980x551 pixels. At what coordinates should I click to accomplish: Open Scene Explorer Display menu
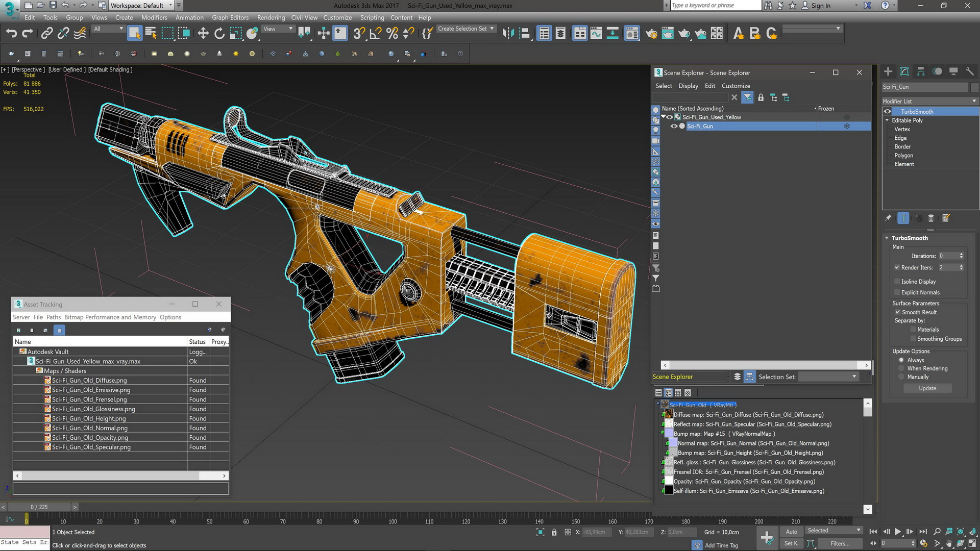click(x=688, y=86)
